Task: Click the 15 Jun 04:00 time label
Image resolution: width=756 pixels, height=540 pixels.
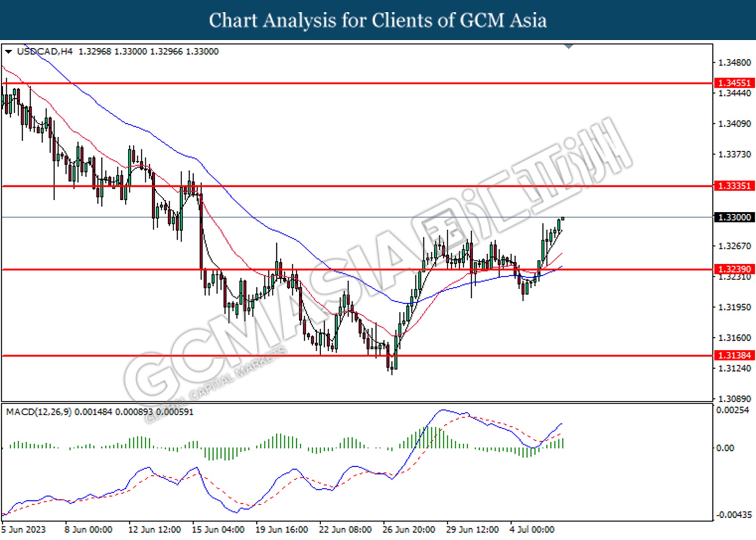Action: 218,529
